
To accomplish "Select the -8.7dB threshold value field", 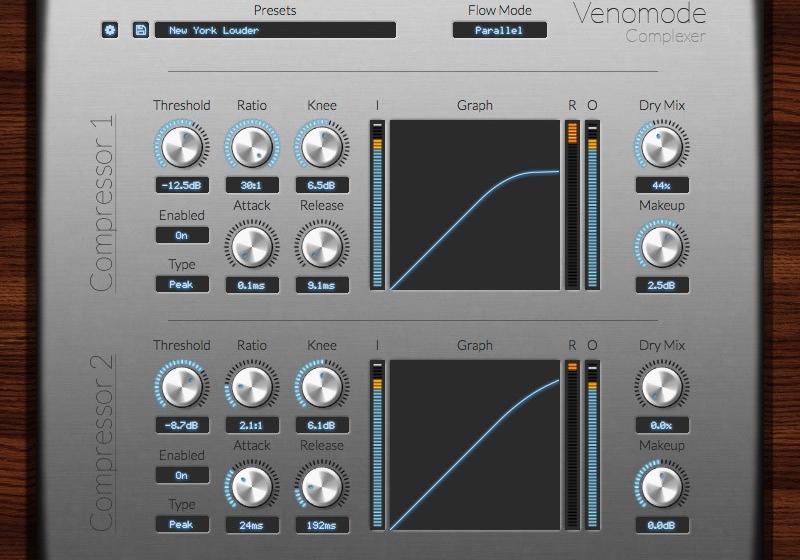I will pos(182,425).
